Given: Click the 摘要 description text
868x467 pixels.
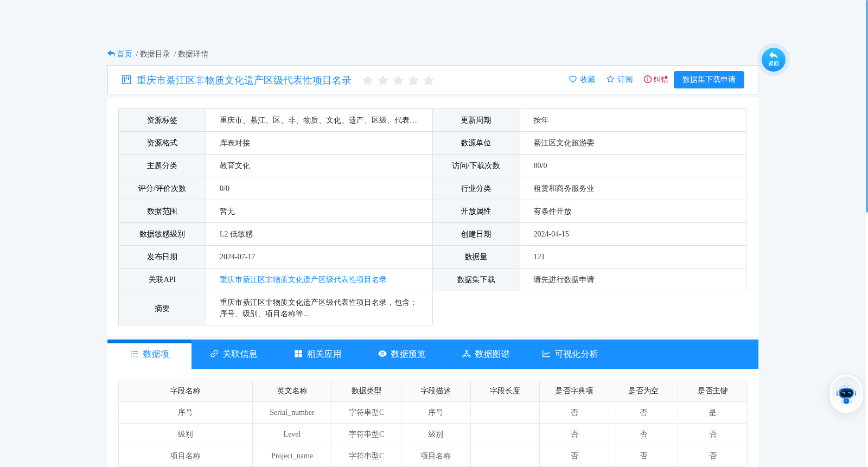Looking at the screenshot, I should pos(318,308).
